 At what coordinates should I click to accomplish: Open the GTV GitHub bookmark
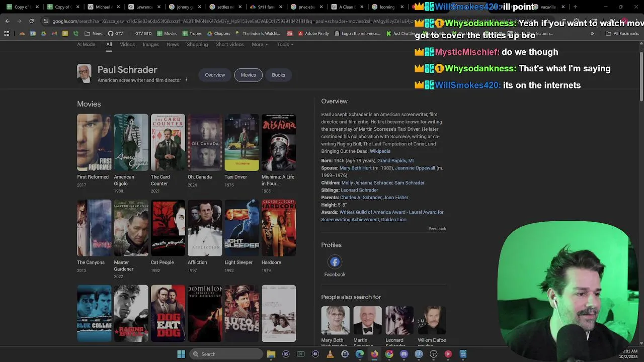tap(116, 34)
